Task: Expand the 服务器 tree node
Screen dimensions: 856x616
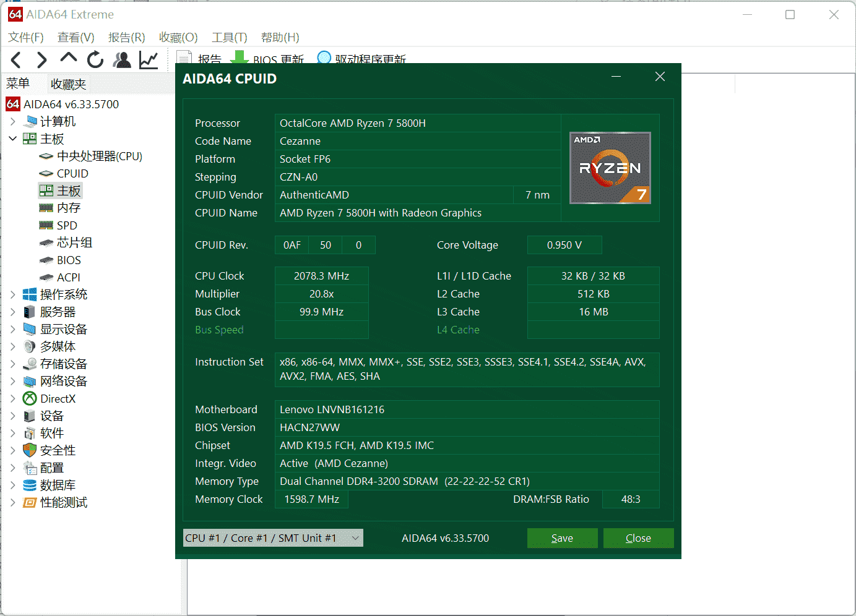Action: tap(12, 312)
